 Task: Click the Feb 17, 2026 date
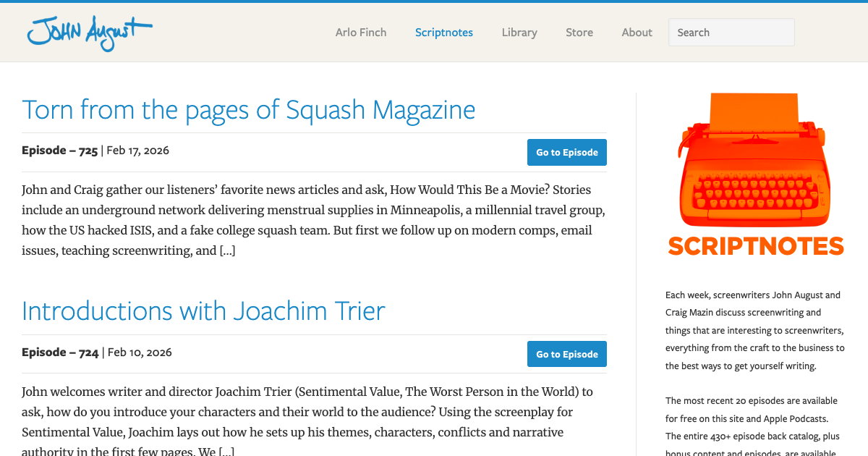(x=137, y=151)
